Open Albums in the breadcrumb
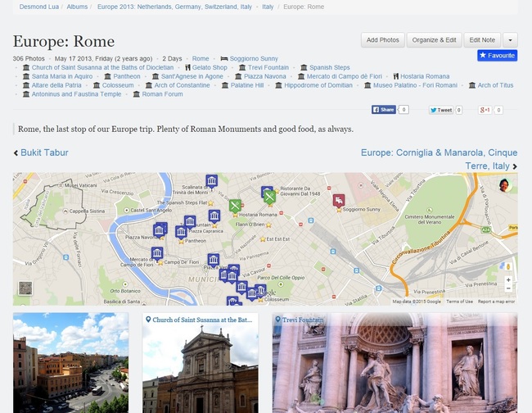Viewport: 532px width, 413px height. (77, 7)
